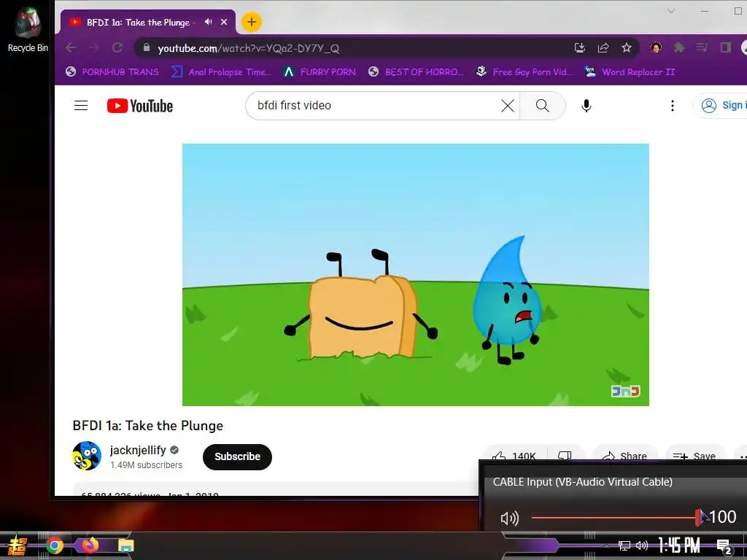This screenshot has width=747, height=560.
Task: Open the Start menu on the taskbar
Action: tap(18, 545)
